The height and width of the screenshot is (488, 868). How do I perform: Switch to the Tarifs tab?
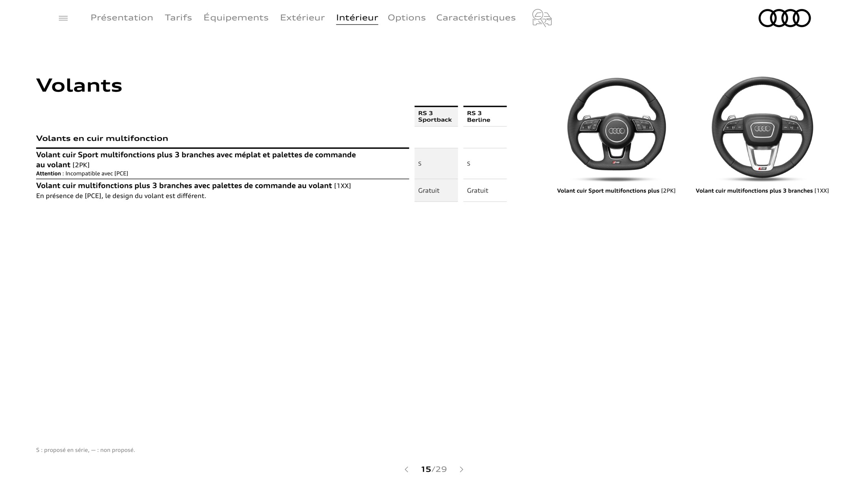pos(178,17)
